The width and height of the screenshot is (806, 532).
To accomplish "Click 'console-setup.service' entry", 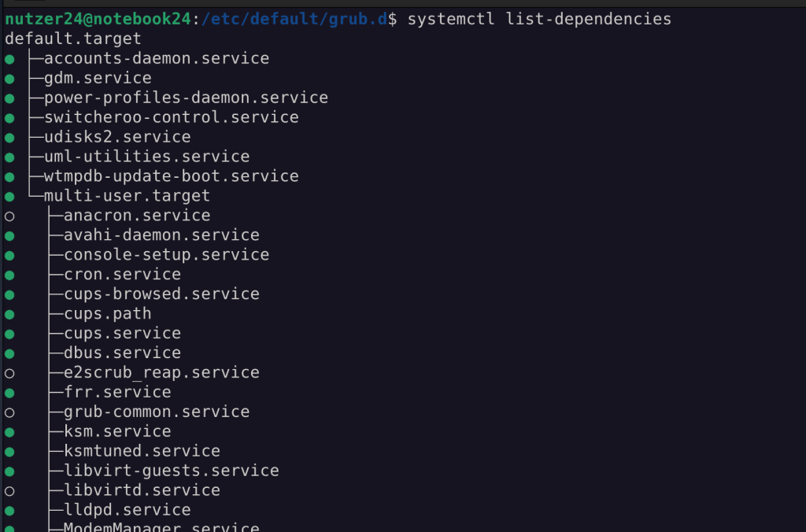I will [166, 254].
